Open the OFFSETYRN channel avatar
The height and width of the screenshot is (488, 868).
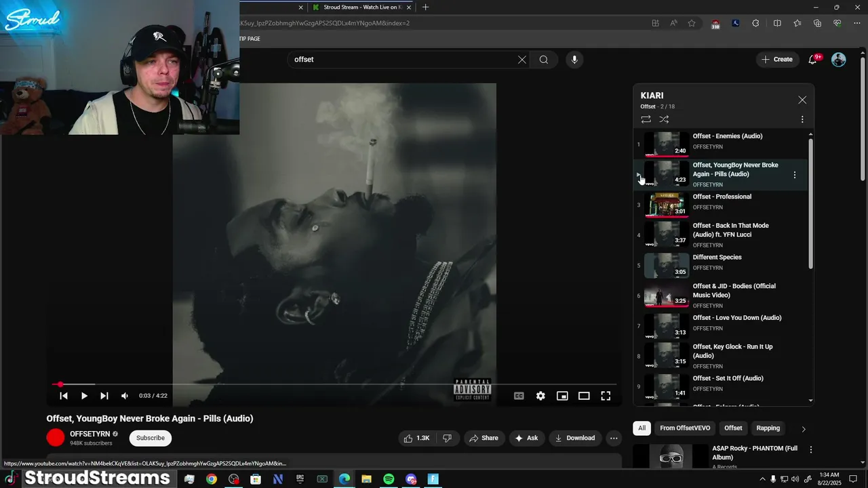pos(56,438)
